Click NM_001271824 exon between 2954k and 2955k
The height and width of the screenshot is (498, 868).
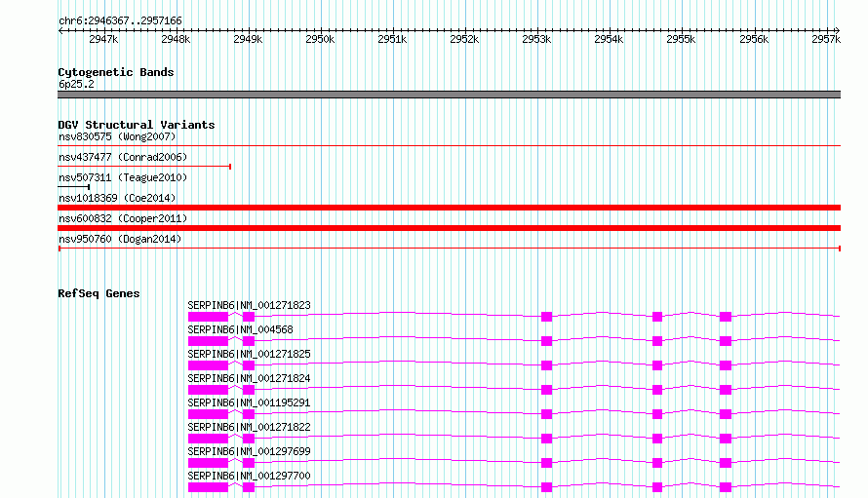tap(657, 390)
